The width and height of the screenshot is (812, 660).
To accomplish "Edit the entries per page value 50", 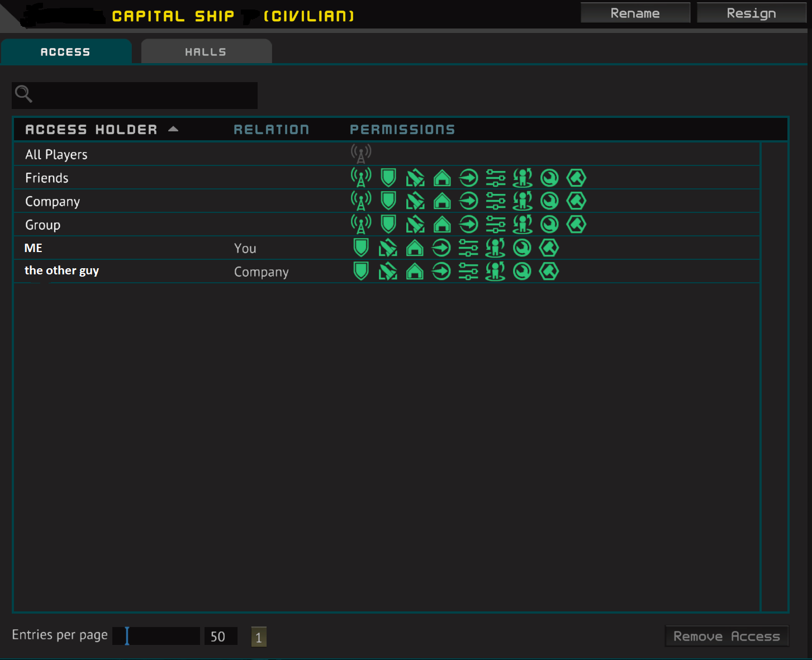I will [221, 636].
